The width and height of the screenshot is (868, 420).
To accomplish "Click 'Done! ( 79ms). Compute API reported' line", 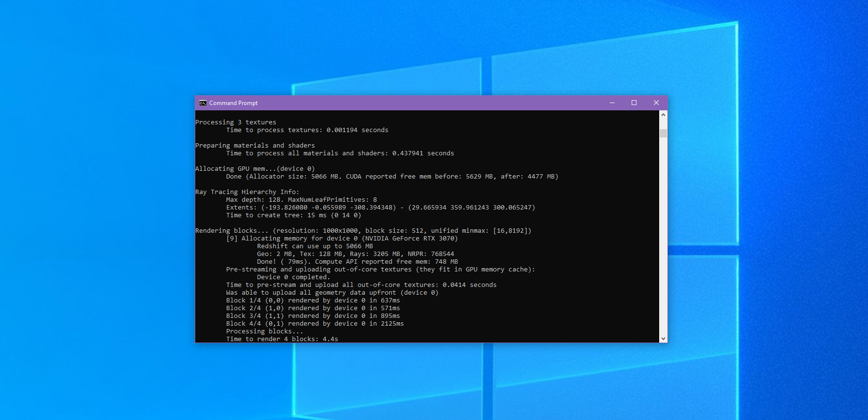I will [x=358, y=262].
